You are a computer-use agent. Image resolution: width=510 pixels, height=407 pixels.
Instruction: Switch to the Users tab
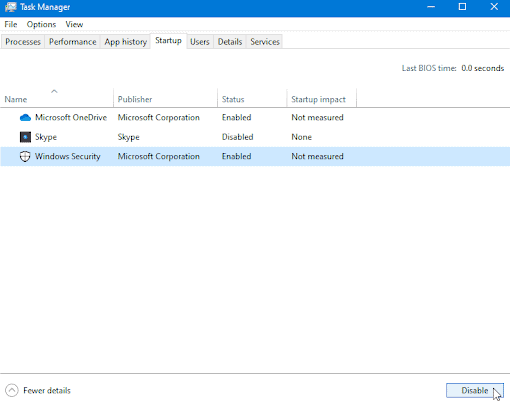coord(200,42)
